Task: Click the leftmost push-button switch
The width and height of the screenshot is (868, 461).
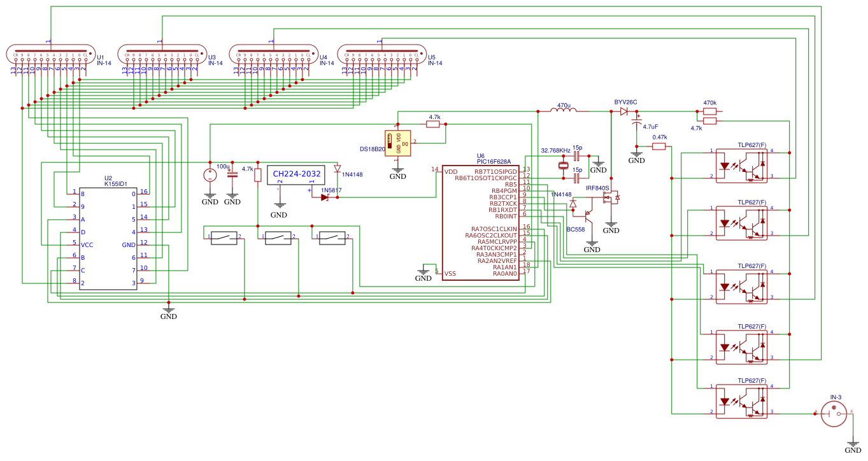Action: (224, 238)
